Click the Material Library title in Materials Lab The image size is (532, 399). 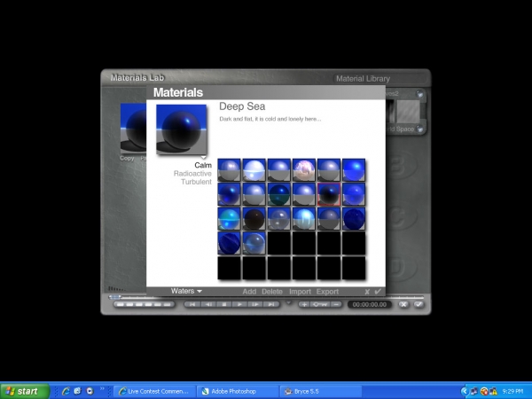point(363,79)
